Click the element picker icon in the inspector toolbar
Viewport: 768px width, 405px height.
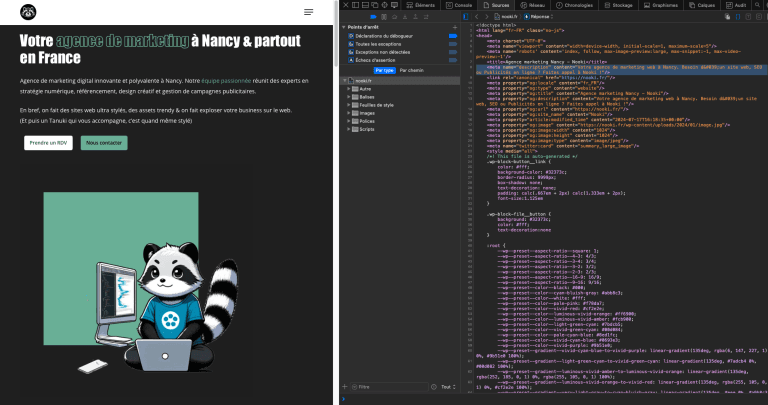point(383,5)
